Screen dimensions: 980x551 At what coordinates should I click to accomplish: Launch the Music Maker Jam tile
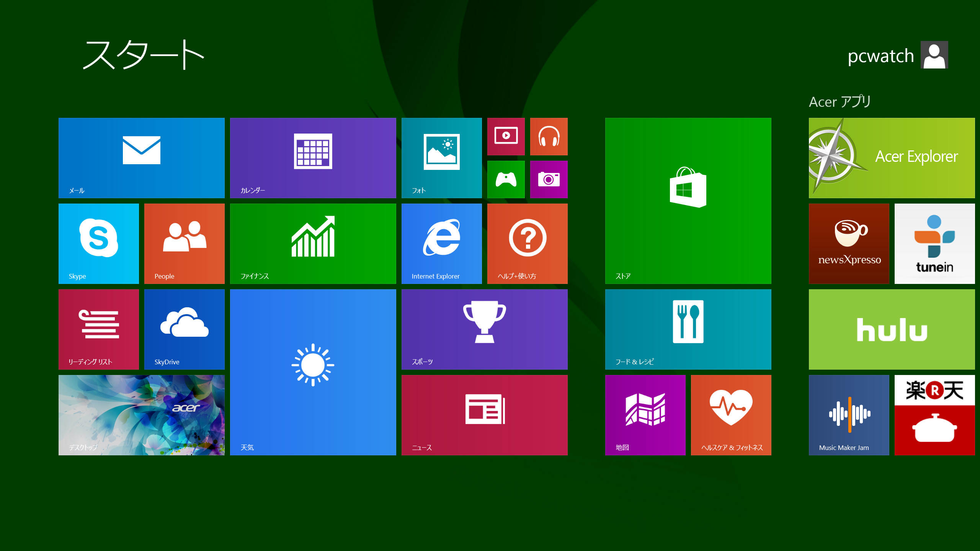849,415
